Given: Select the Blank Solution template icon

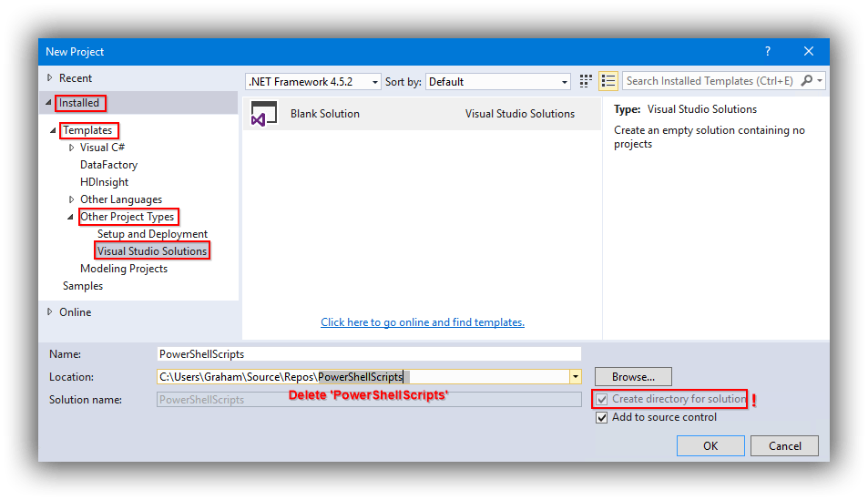Looking at the screenshot, I should click(264, 114).
